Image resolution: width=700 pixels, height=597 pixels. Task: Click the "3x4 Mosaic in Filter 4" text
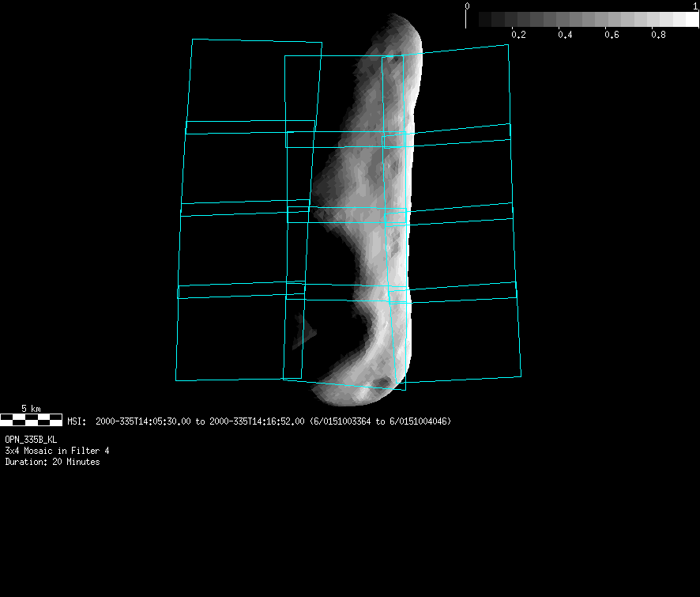pyautogui.click(x=57, y=450)
